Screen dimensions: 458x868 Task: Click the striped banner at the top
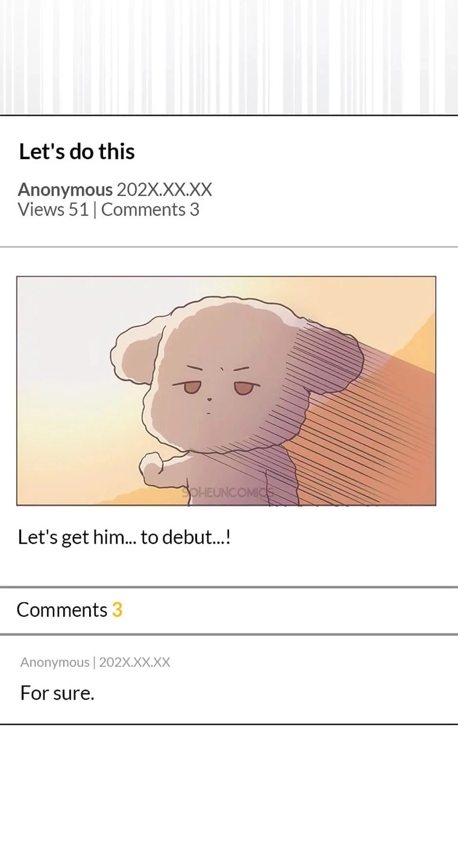point(229,57)
